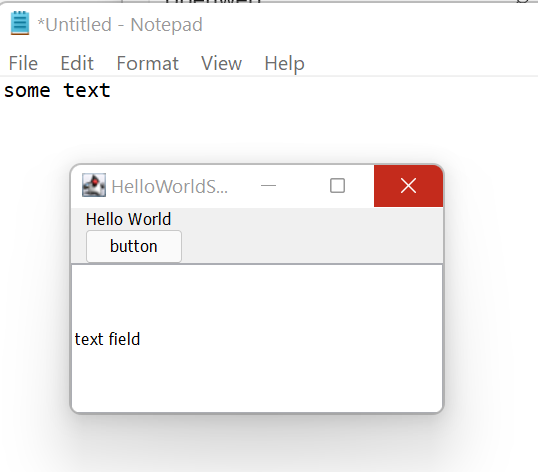Click the "*Untitled - Notepad" title text
This screenshot has width=538, height=472.
(x=120, y=25)
